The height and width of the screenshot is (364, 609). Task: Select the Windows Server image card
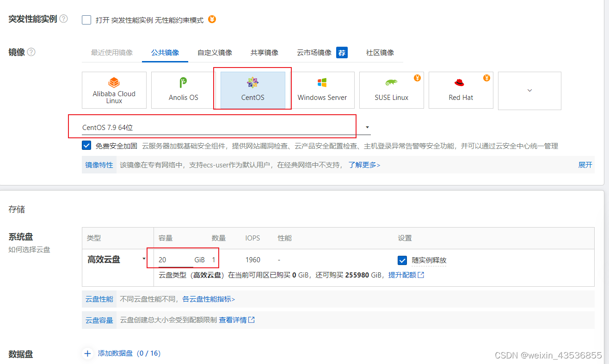322,90
